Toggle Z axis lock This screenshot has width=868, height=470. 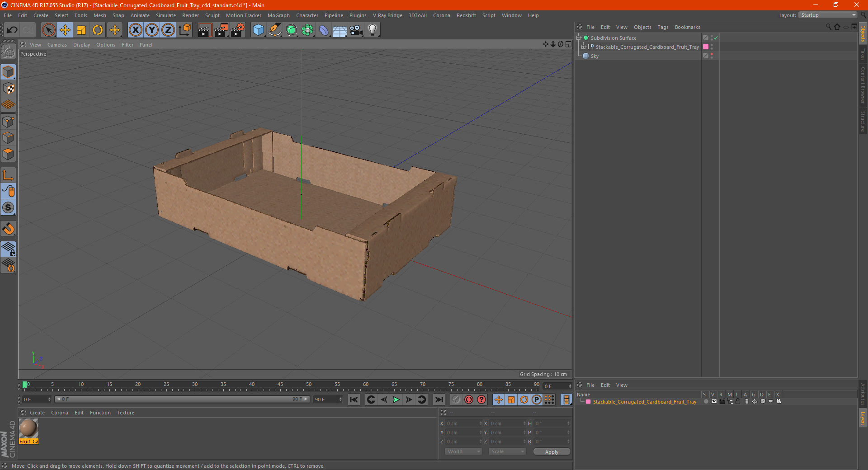[x=168, y=30]
